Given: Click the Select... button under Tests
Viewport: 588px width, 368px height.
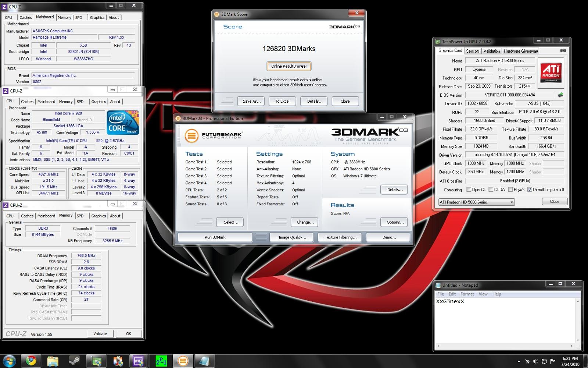Looking at the screenshot, I should pos(231,222).
